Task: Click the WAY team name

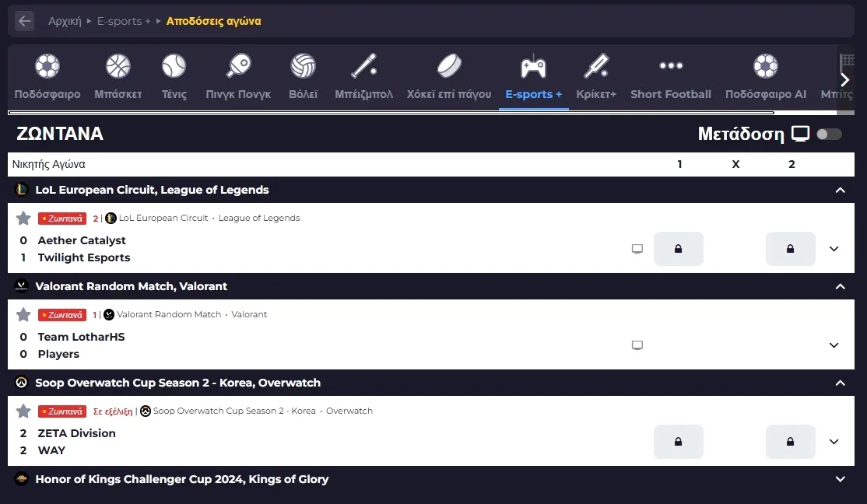Action: pyautogui.click(x=51, y=450)
